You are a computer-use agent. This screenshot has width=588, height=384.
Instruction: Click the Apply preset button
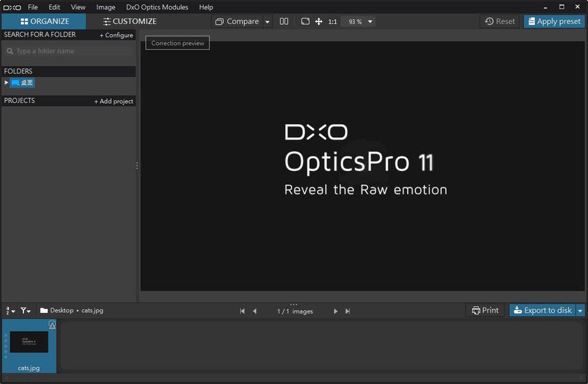pos(554,22)
